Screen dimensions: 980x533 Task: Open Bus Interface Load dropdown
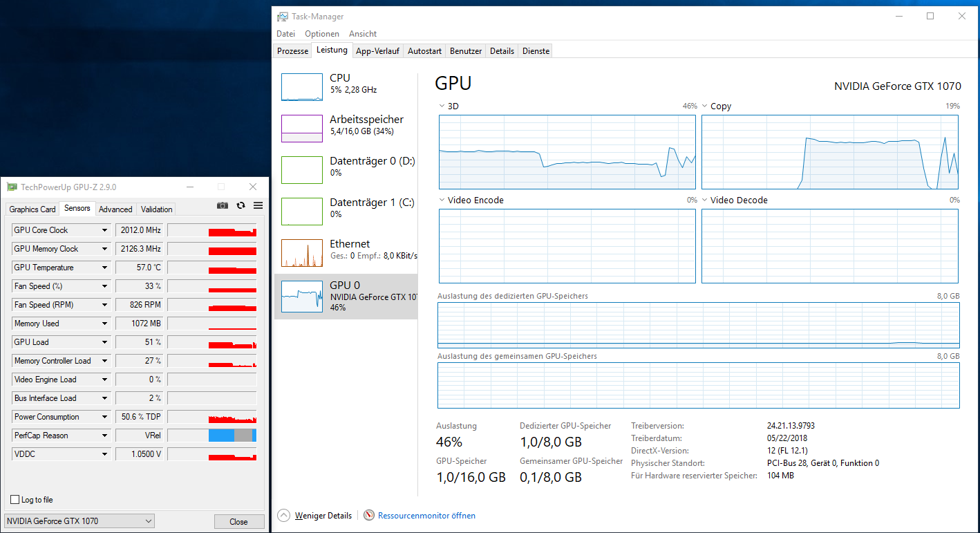(x=104, y=398)
